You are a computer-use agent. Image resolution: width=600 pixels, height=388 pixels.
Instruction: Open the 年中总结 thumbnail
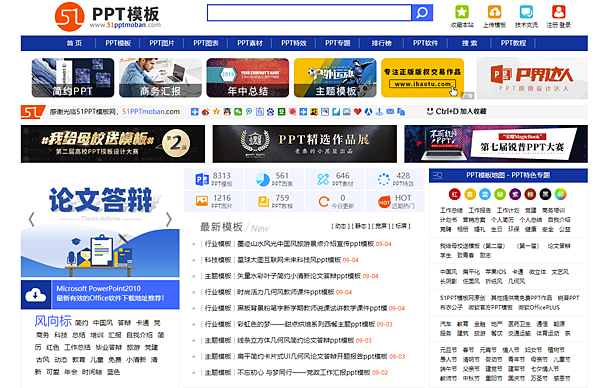(x=248, y=78)
